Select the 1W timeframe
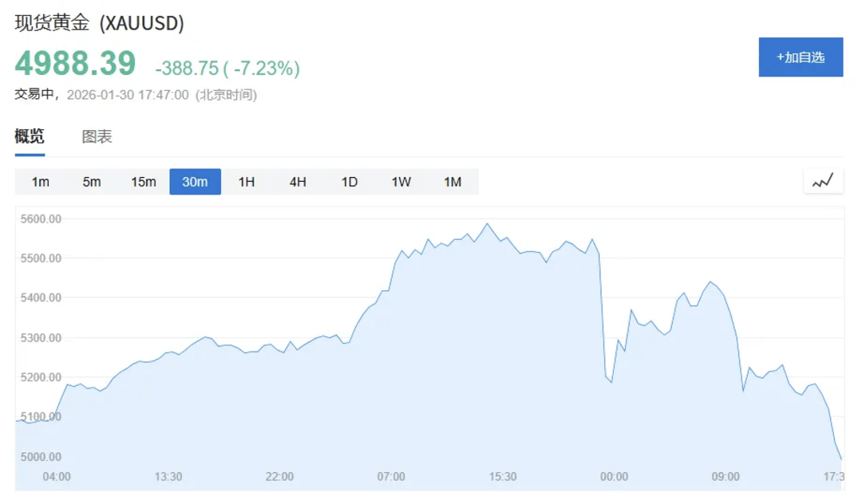862x504 pixels. [400, 182]
